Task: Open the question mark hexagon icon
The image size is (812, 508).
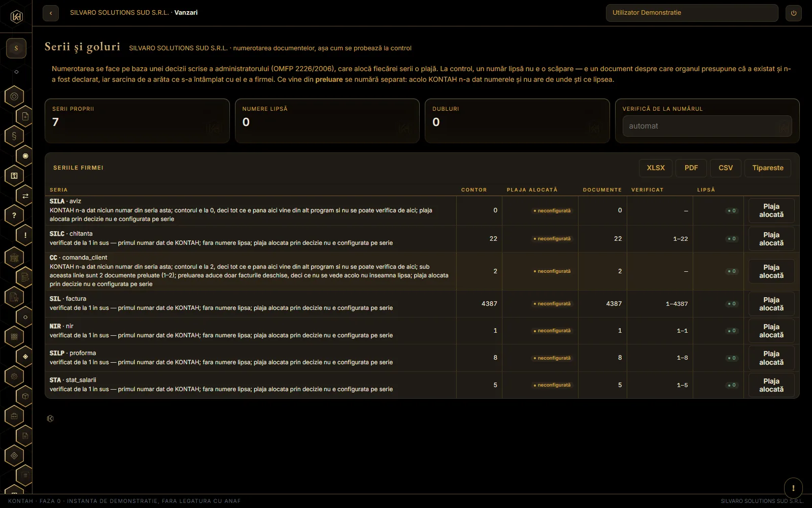Action: (x=14, y=215)
